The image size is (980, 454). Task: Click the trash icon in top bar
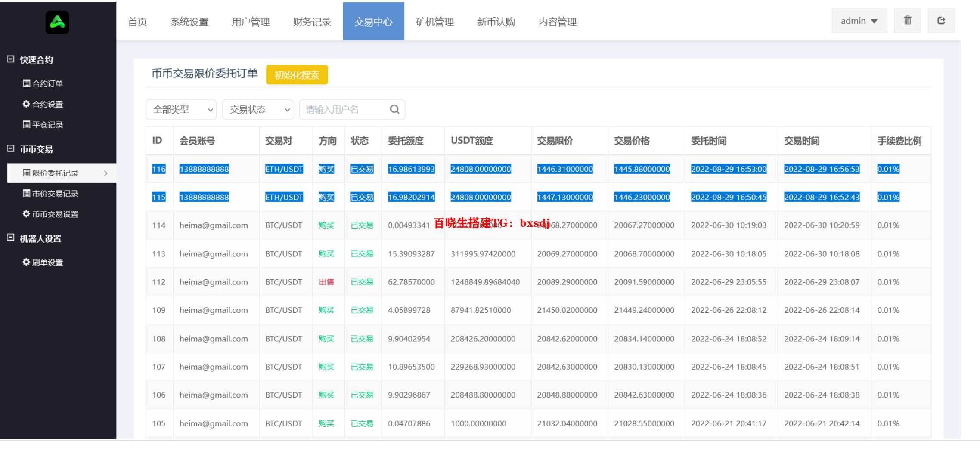[907, 21]
